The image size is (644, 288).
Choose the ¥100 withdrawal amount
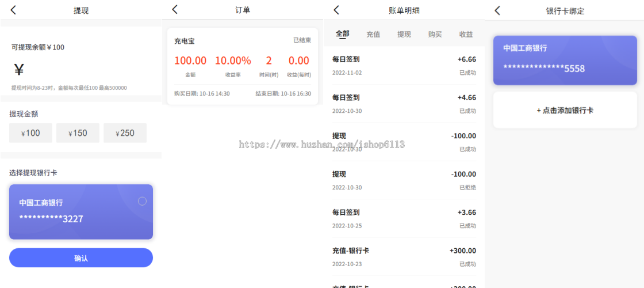pos(30,133)
